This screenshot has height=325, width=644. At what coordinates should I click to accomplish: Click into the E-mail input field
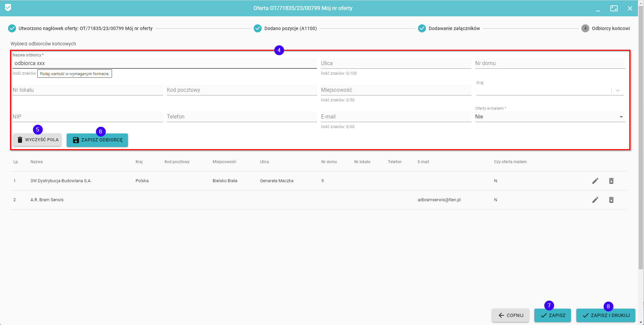[x=395, y=117]
